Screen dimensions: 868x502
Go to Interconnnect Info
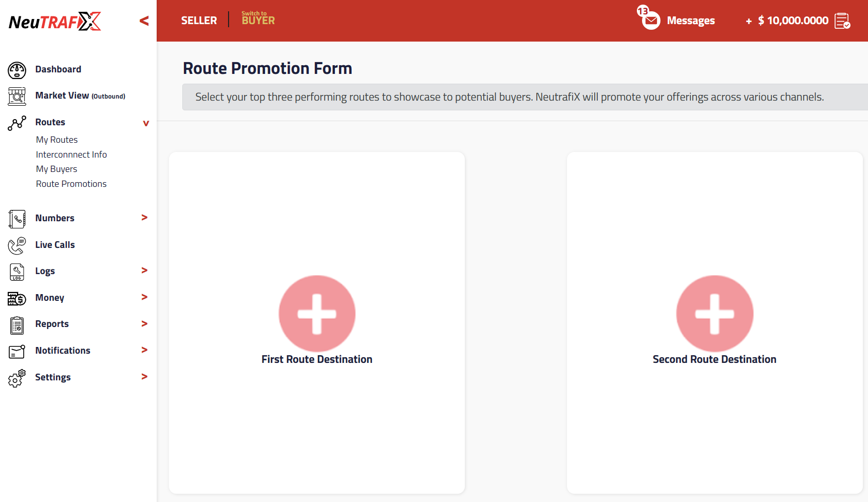[71, 155]
